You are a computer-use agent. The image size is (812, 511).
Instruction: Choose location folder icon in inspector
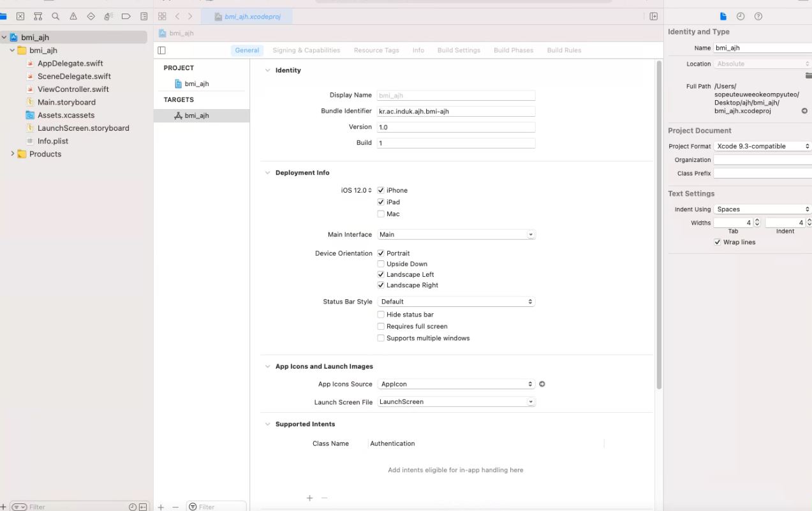808,75
